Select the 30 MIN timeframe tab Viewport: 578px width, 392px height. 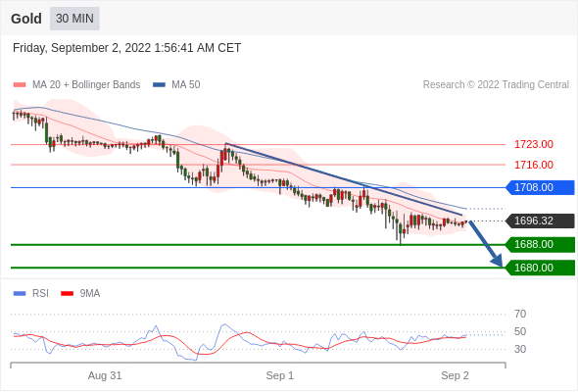(x=74, y=19)
